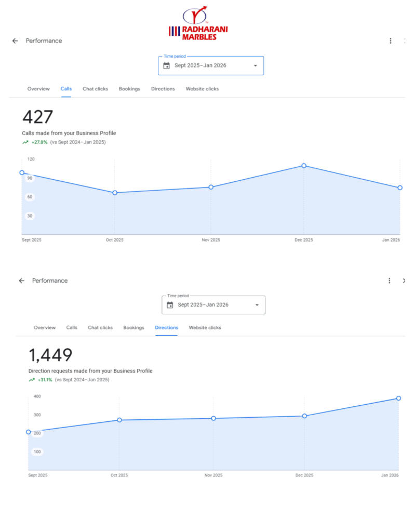This screenshot has width=414, height=532.
Task: Click the Nov 2025 axis label under the directions chart
Action: (x=213, y=475)
